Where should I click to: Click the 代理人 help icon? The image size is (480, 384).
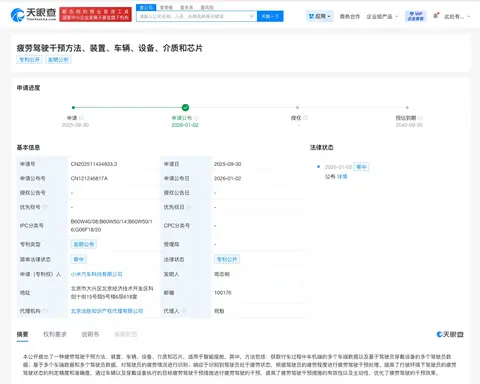(184, 311)
